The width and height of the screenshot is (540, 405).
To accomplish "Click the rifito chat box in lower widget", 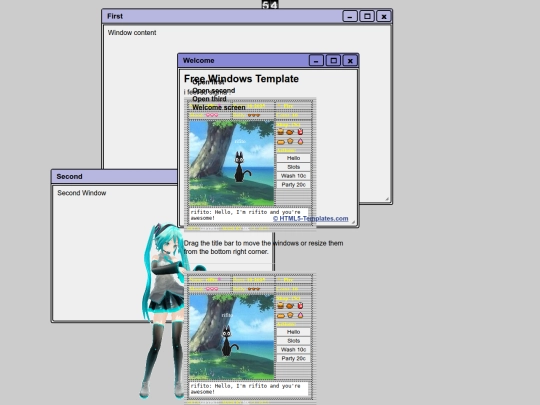I will tap(248, 389).
